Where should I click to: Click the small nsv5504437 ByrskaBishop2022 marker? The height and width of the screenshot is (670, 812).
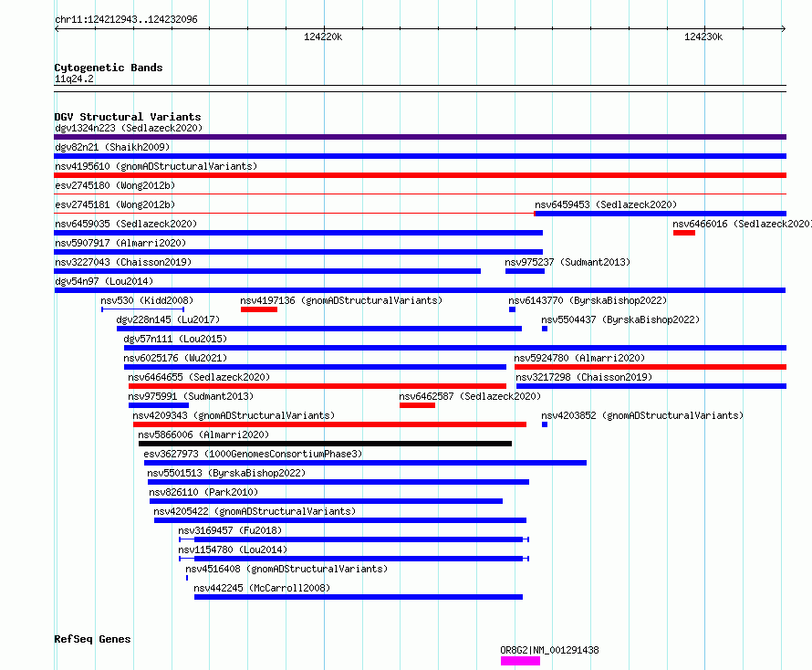point(545,329)
